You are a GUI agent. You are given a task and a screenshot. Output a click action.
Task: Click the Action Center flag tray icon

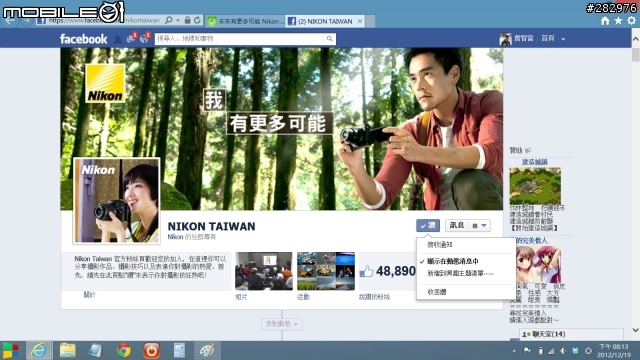point(527,351)
